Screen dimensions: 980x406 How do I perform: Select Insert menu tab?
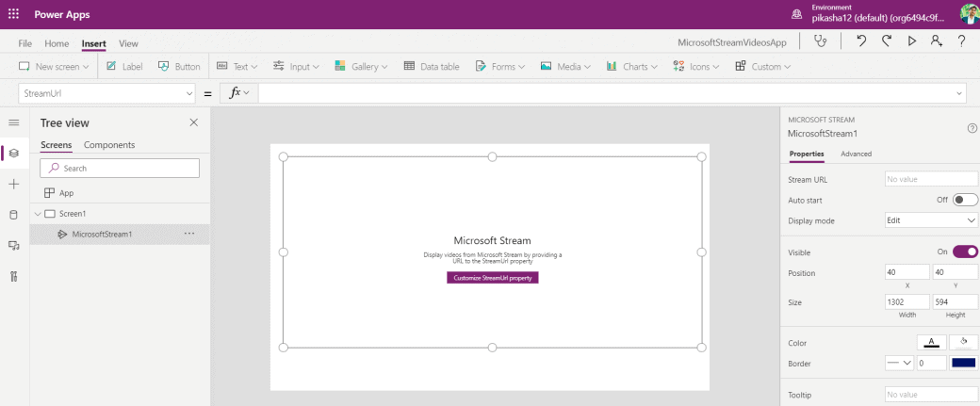(x=93, y=43)
